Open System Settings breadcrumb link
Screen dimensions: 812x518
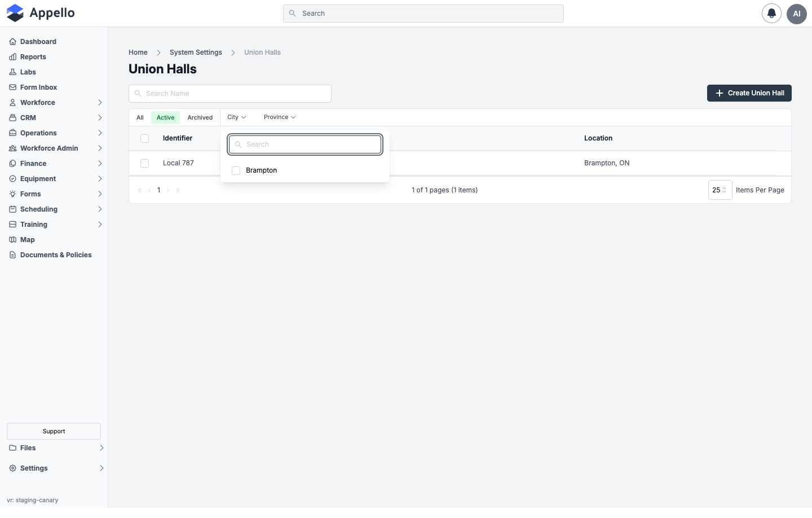coord(196,52)
